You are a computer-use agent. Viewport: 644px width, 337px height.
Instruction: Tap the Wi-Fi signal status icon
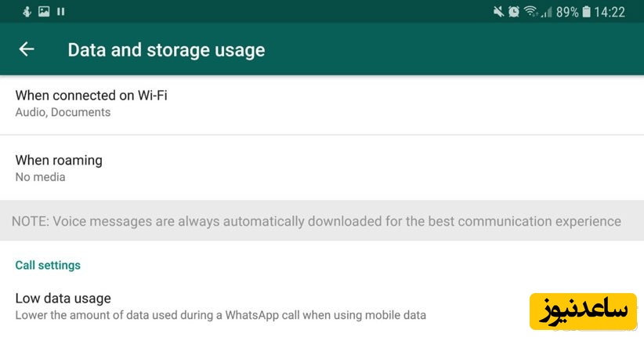(530, 12)
